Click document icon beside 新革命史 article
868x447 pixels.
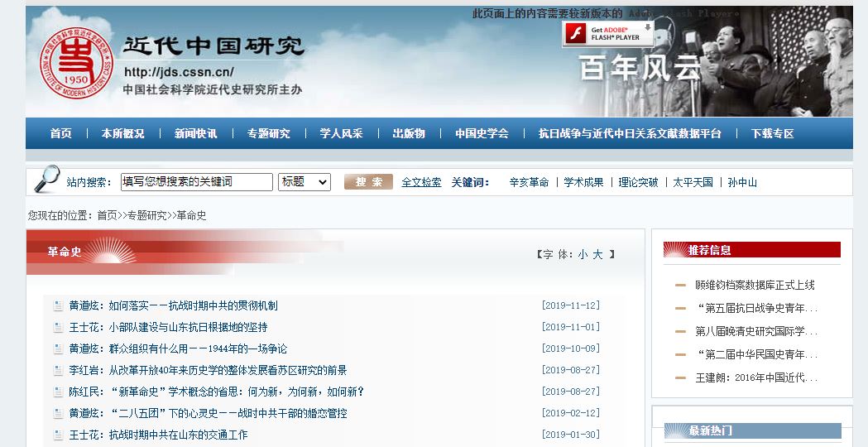click(58, 392)
